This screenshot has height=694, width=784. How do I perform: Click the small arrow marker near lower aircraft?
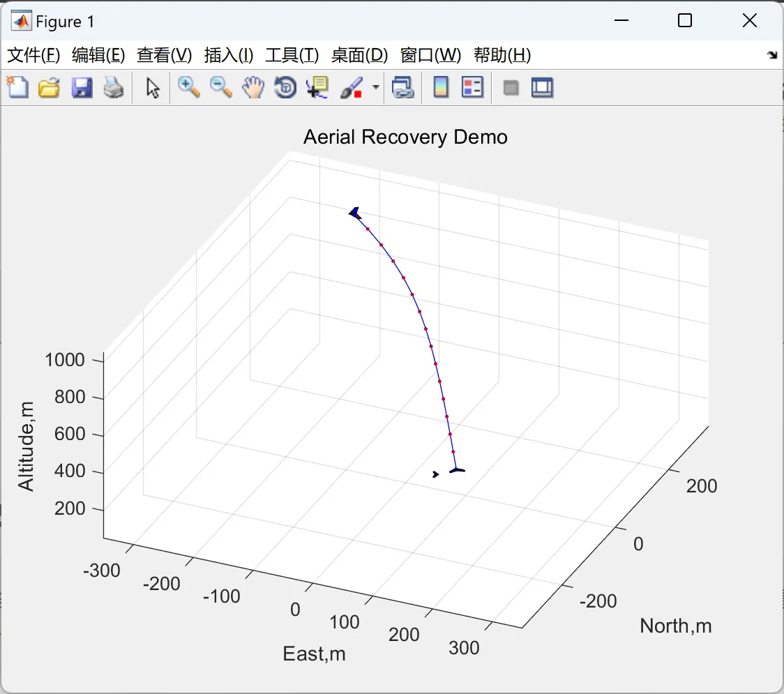(435, 474)
